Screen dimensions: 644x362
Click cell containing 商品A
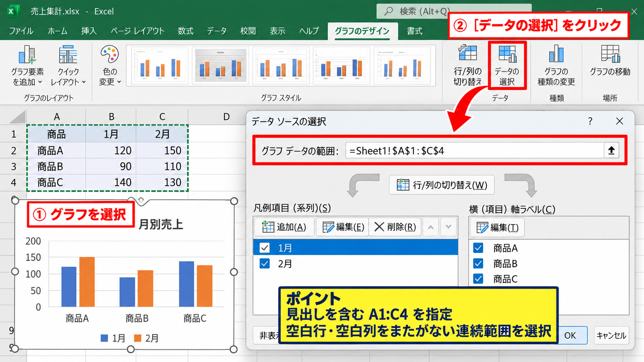pos(56,150)
